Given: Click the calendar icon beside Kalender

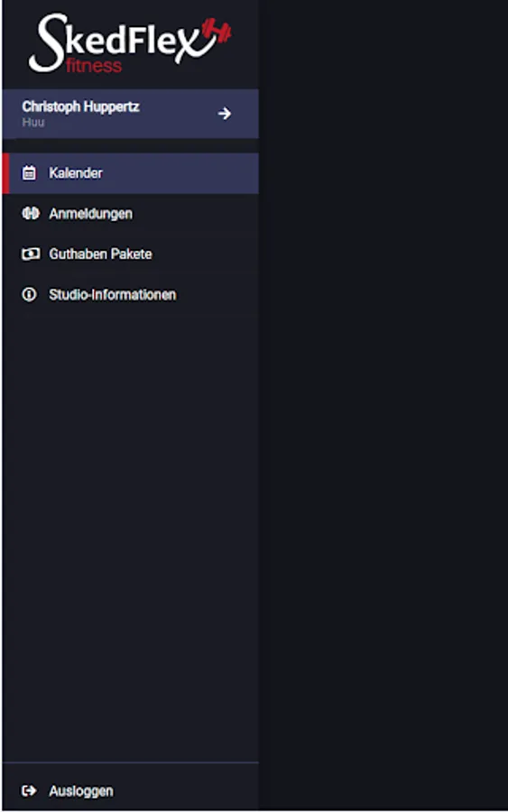Looking at the screenshot, I should [29, 173].
